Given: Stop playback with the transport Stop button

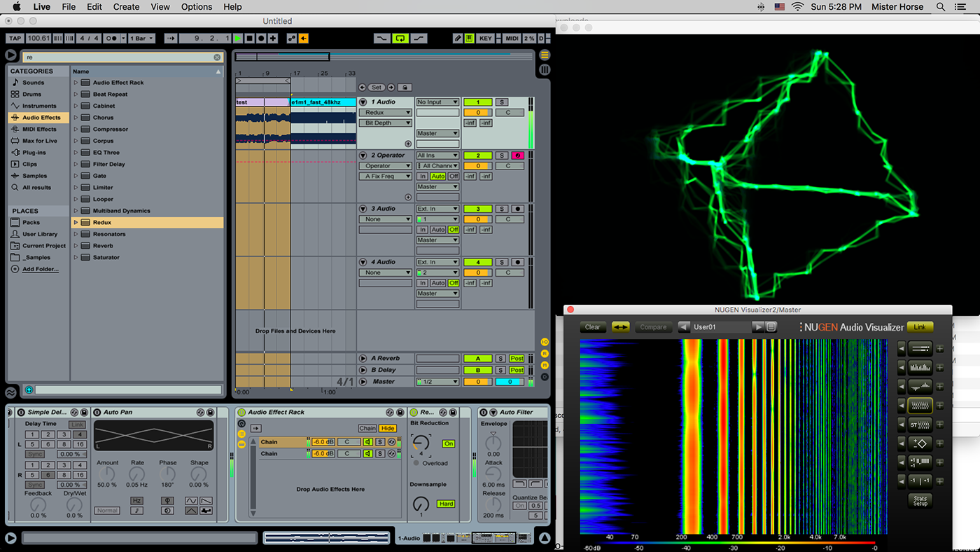Looking at the screenshot, I should tap(250, 39).
